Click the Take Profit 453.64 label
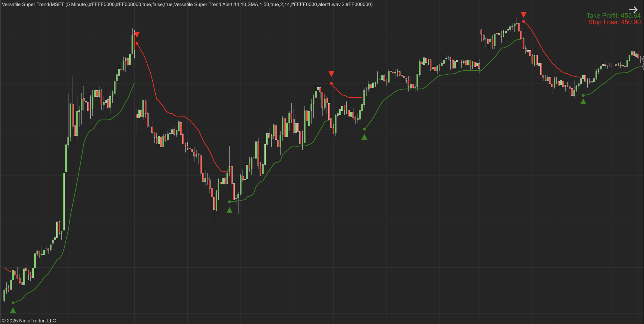Image resolution: width=644 pixels, height=324 pixels. point(613,16)
